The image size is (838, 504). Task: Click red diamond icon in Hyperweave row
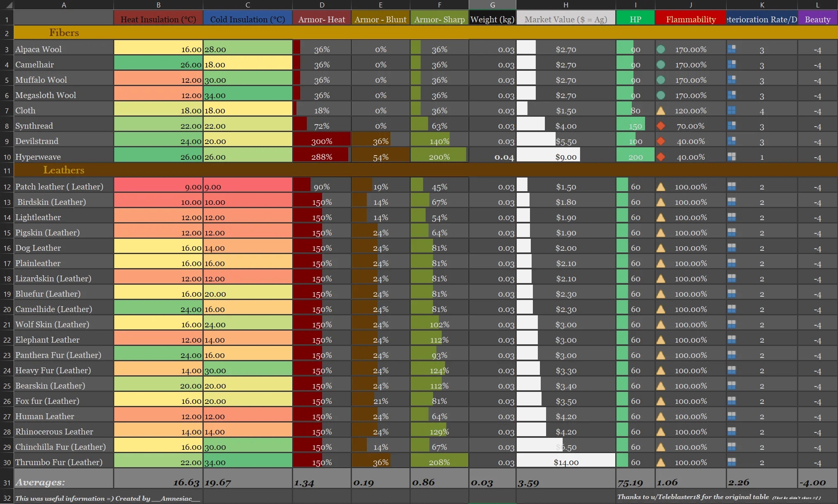661,157
